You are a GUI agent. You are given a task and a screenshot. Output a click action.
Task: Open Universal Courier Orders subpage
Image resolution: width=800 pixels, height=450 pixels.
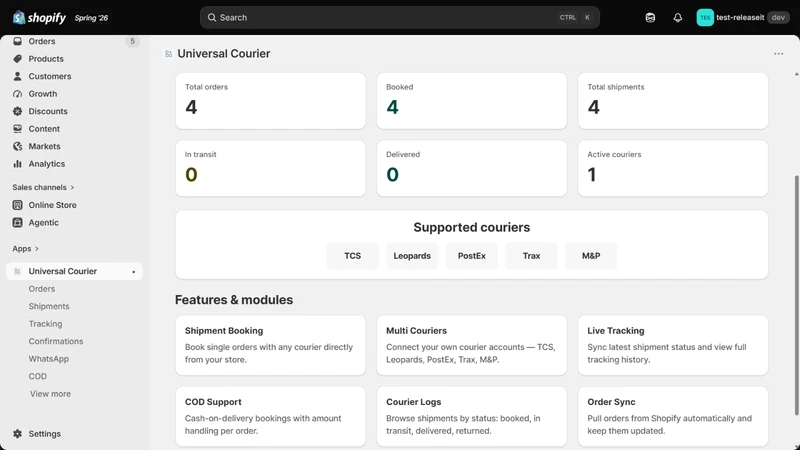point(42,289)
